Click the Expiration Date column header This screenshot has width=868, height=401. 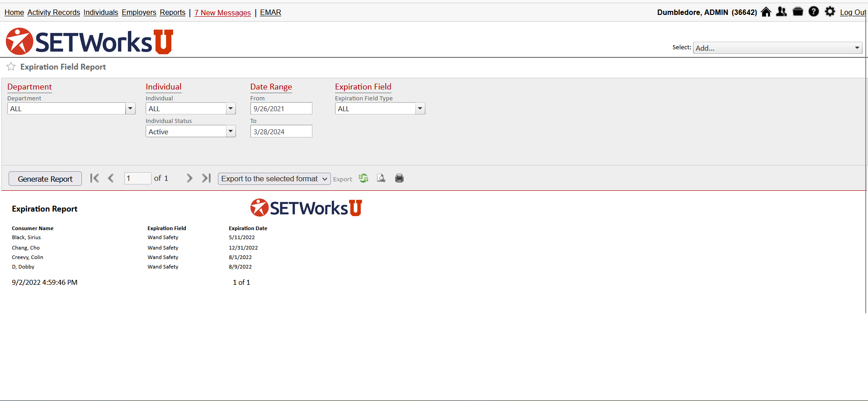point(248,228)
